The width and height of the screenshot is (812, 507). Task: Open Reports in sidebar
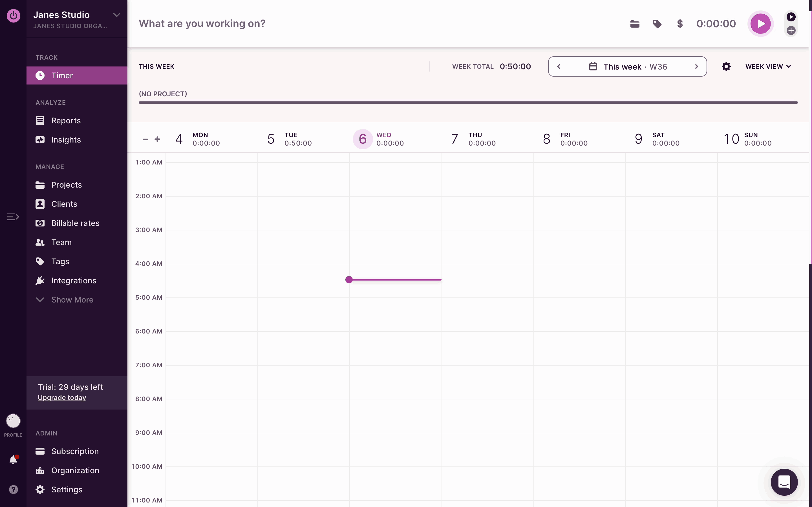tap(66, 121)
